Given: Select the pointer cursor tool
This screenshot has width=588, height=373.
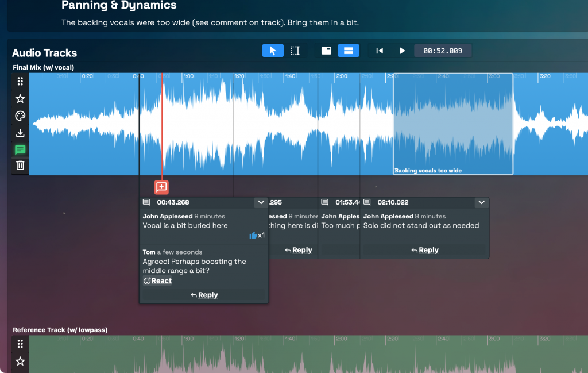Looking at the screenshot, I should 273,51.
